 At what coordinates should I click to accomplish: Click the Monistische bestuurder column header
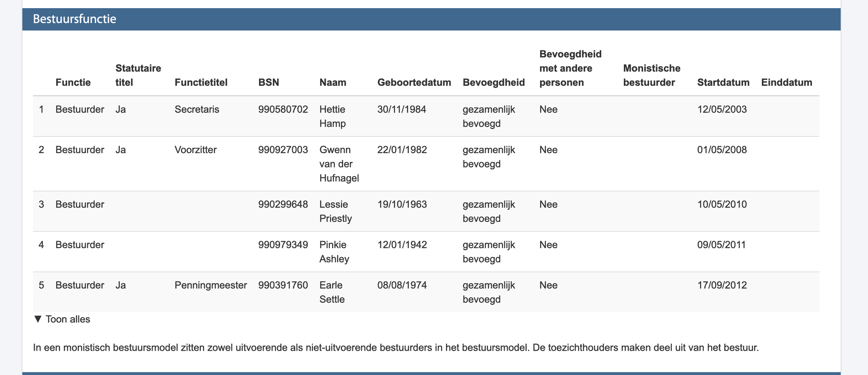[651, 75]
